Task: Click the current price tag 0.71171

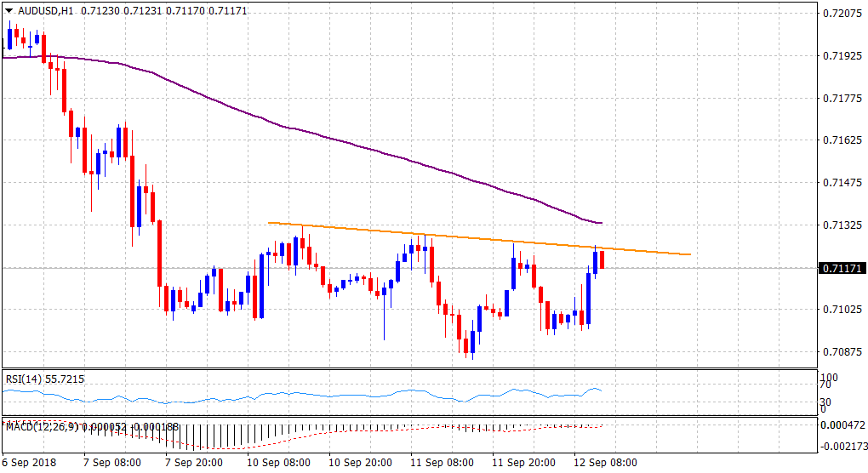Action: click(x=841, y=269)
